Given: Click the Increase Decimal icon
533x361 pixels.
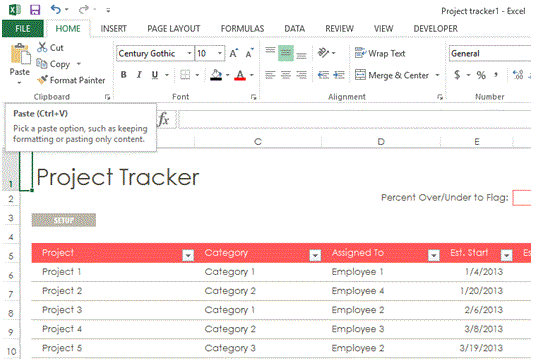Looking at the screenshot, I should coord(518,75).
